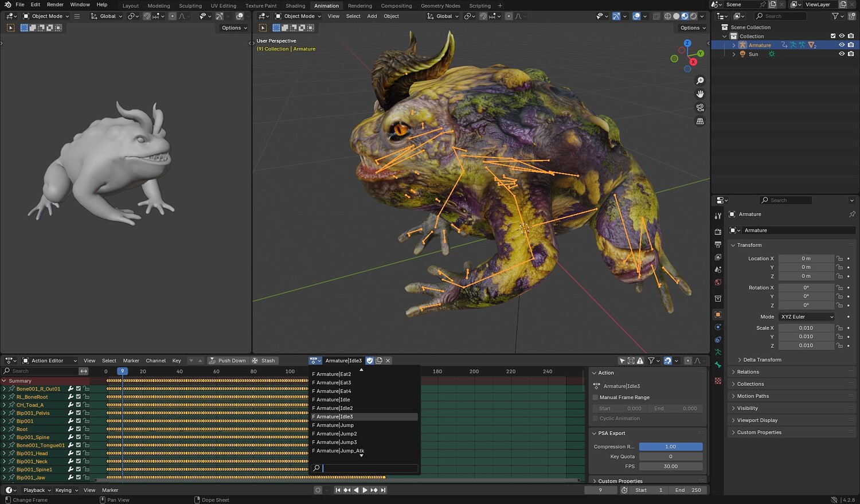860x504 pixels.
Task: Open the Object properties tab icon
Action: 718,315
